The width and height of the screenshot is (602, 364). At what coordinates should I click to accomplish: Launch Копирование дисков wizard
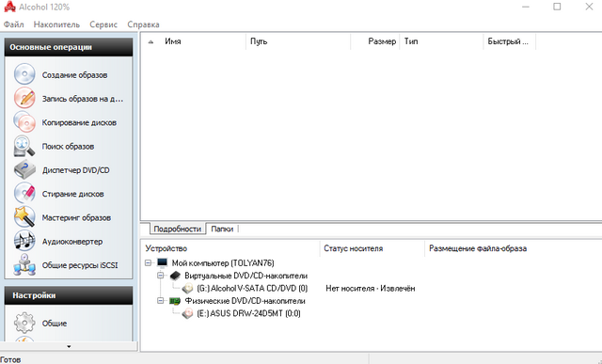tap(79, 122)
